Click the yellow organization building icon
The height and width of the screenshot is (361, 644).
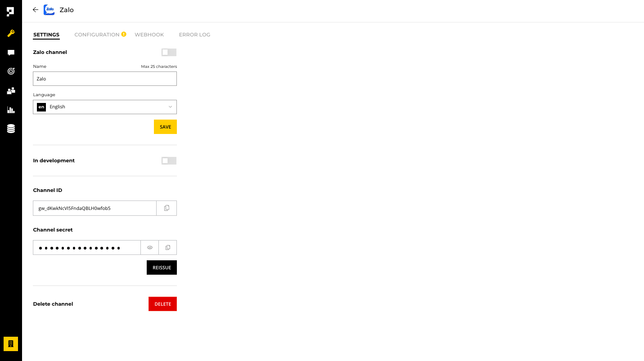11,344
